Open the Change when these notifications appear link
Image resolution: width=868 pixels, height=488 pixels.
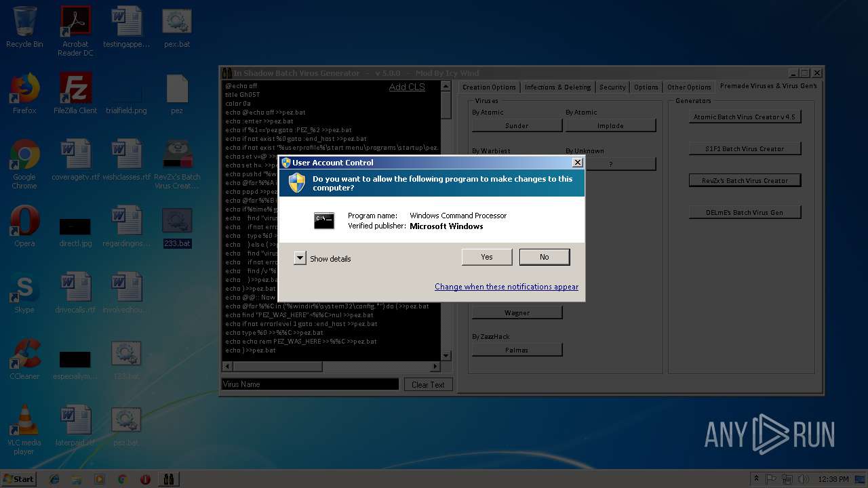tap(507, 287)
